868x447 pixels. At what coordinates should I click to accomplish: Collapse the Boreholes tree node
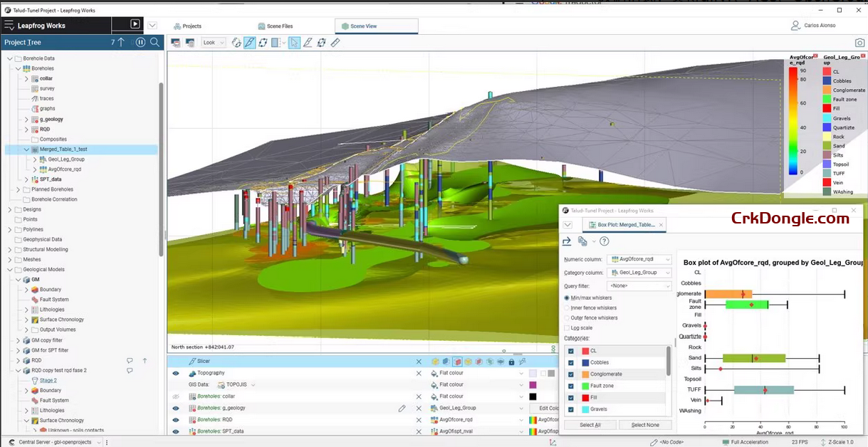(x=17, y=68)
